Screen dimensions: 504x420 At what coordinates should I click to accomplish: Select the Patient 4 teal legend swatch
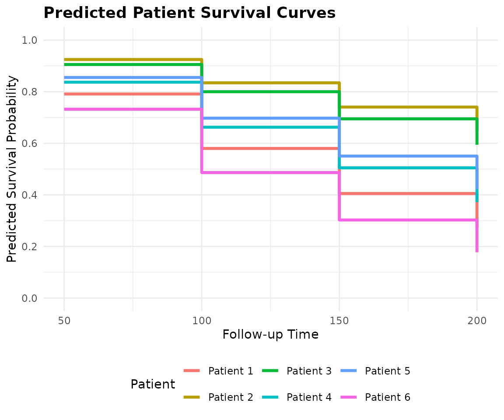tap(270, 397)
